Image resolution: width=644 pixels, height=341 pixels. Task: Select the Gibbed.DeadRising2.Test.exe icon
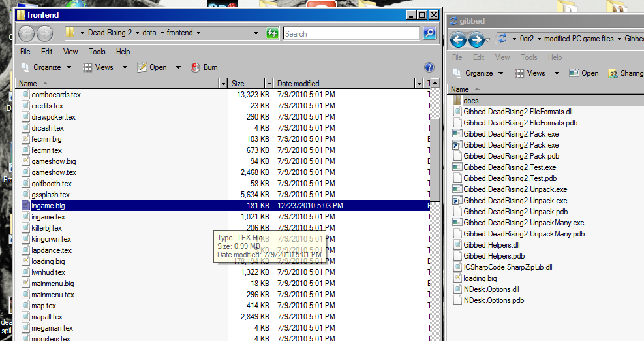pos(457,167)
